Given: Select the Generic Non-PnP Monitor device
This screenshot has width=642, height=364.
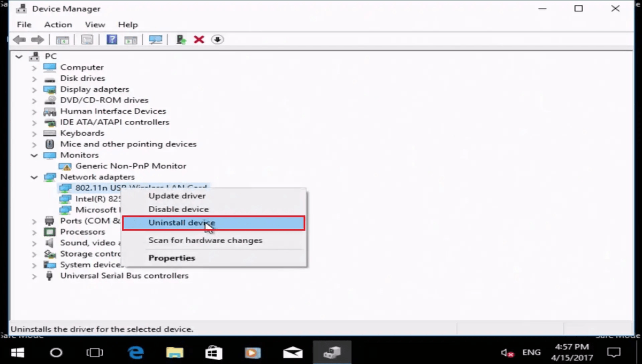Looking at the screenshot, I should pyautogui.click(x=131, y=166).
